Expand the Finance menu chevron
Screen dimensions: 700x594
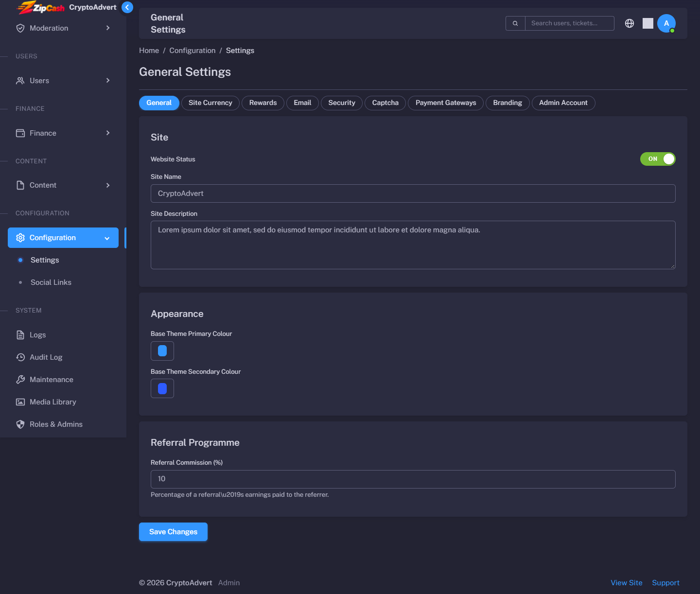click(x=108, y=133)
